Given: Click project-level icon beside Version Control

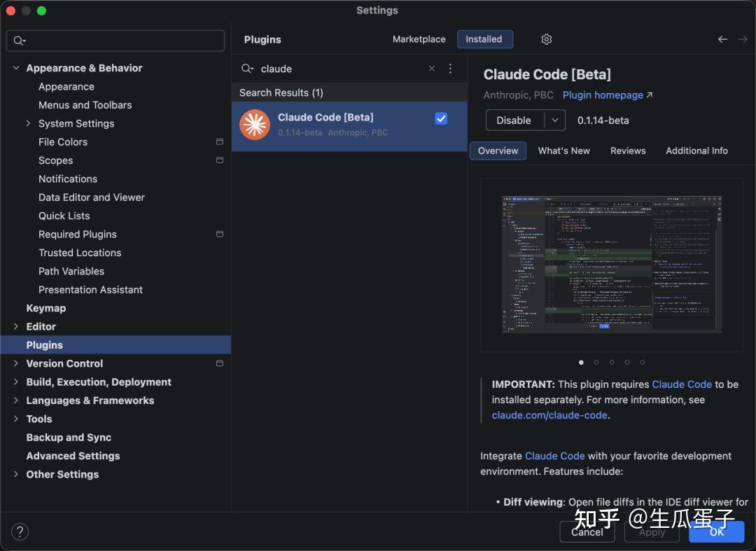Looking at the screenshot, I should point(219,363).
